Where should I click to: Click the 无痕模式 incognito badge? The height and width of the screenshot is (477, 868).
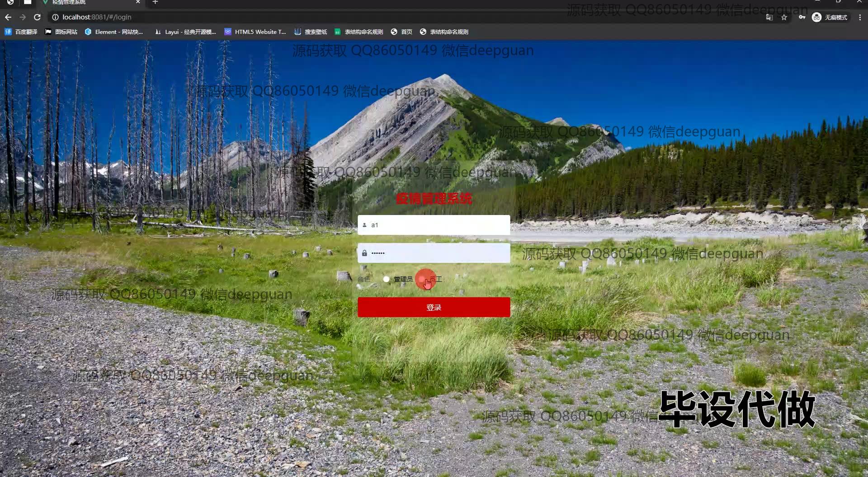tap(830, 17)
